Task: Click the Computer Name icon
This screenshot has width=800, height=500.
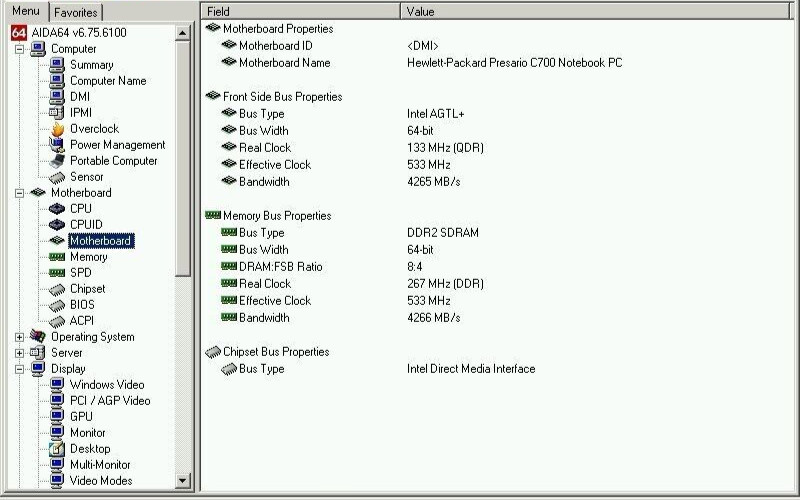Action: [x=57, y=81]
